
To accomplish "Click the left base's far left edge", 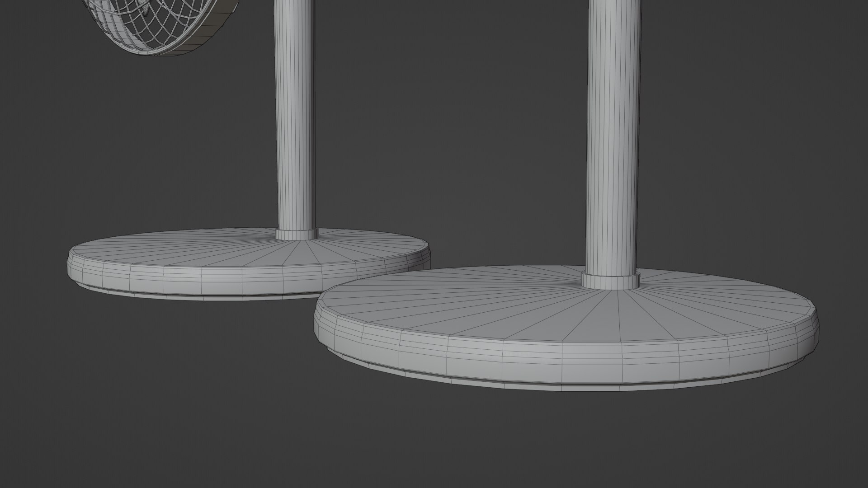I will coord(70,267).
